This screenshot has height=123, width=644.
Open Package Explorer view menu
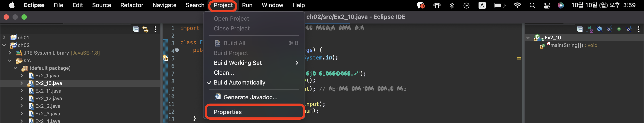click(x=155, y=30)
